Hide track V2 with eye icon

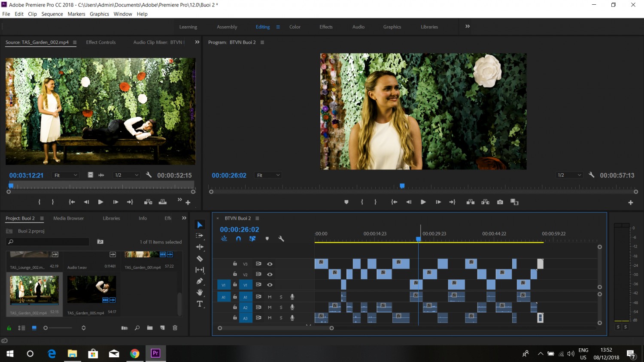tap(270, 274)
